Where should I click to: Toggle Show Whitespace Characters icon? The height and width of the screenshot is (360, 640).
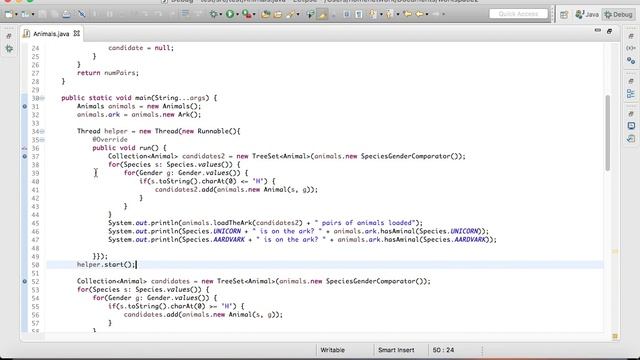359,14
